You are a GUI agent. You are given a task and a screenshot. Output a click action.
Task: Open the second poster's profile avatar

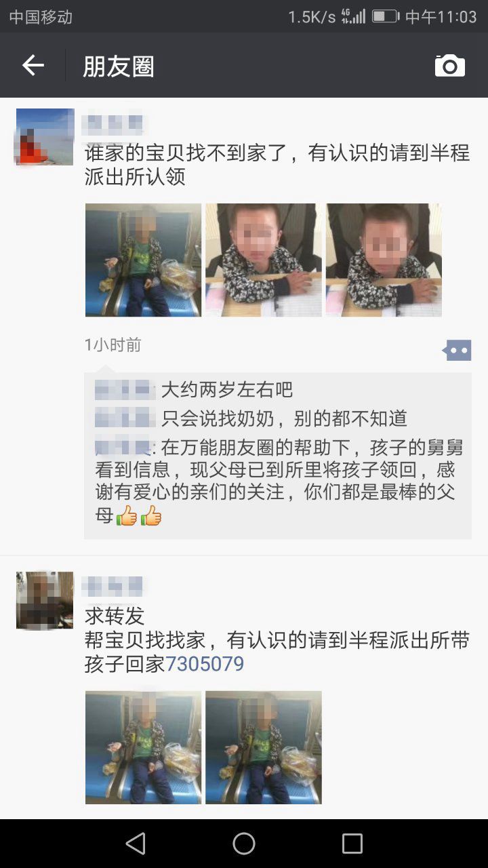(45, 600)
